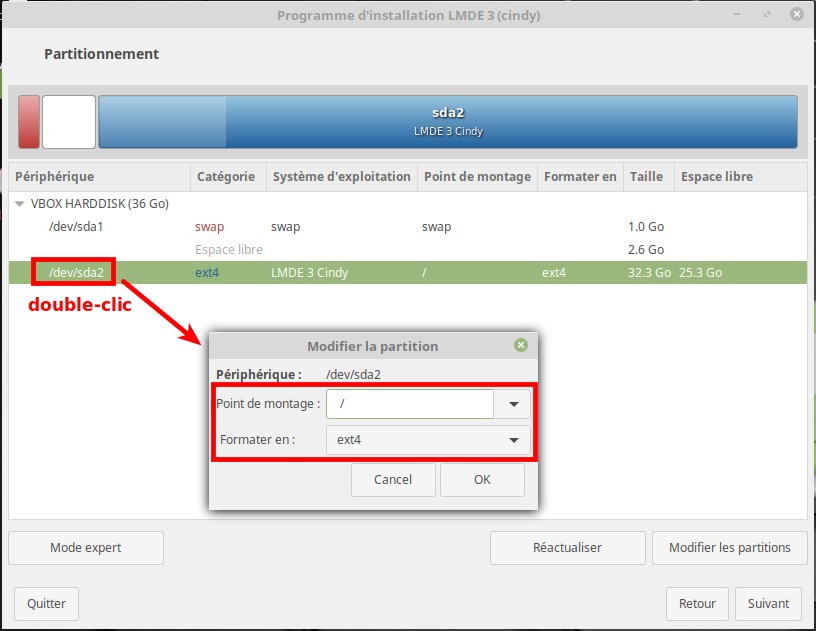Go back using the Retour button

(697, 603)
